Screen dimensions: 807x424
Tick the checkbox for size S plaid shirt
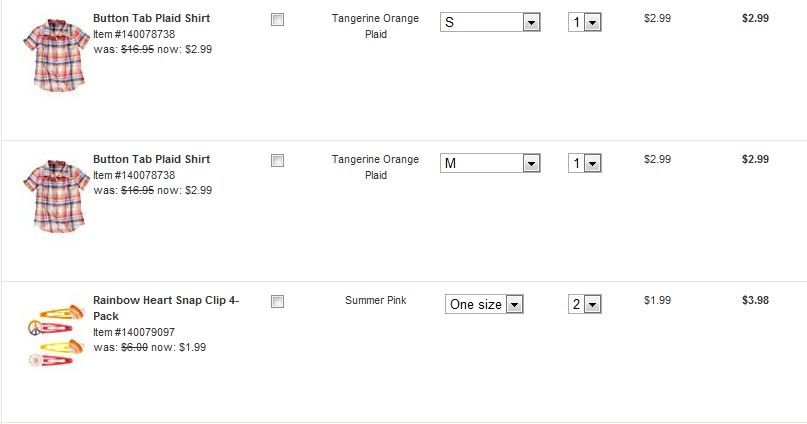(278, 20)
